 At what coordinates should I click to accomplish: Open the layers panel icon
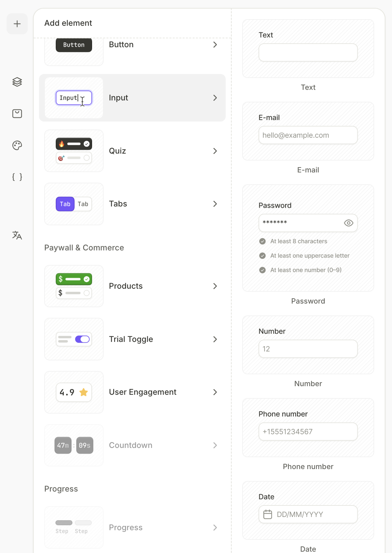pyautogui.click(x=17, y=82)
